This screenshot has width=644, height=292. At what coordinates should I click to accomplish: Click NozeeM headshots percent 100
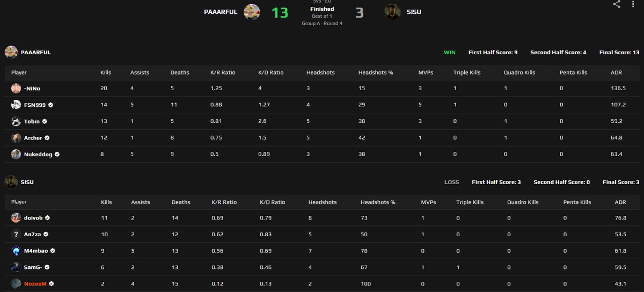click(367, 283)
